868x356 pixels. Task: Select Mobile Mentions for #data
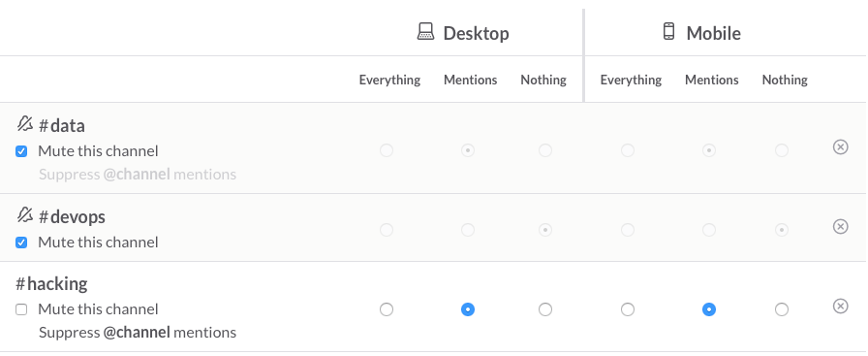click(708, 150)
